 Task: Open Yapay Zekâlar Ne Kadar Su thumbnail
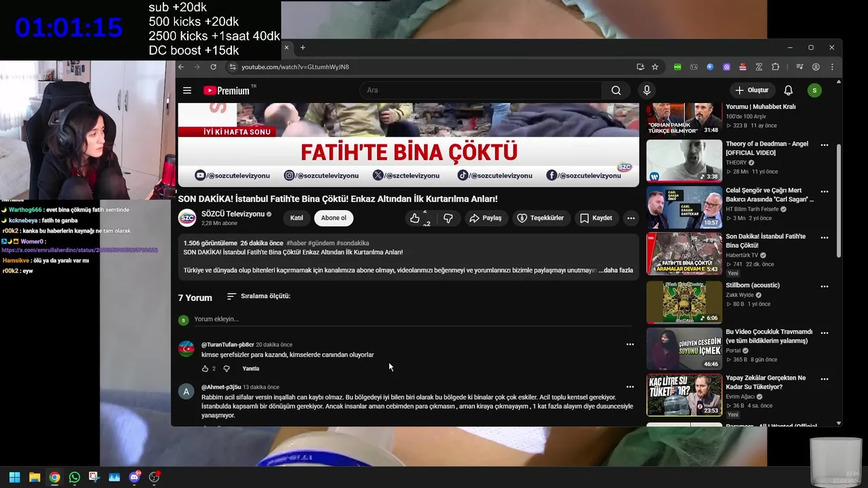[x=684, y=395]
